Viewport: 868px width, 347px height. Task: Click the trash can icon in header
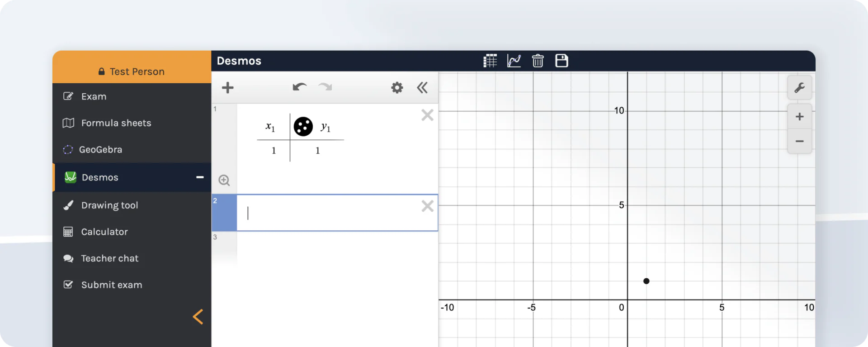pyautogui.click(x=538, y=61)
